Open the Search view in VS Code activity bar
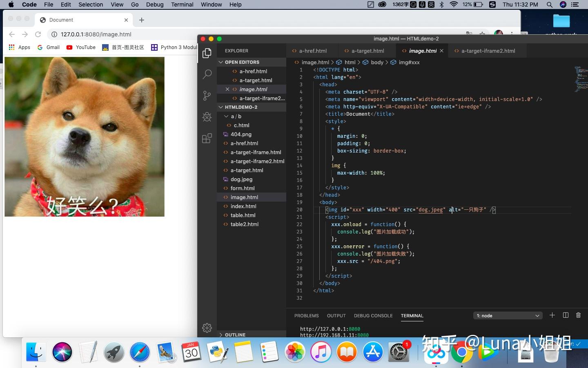 [x=207, y=74]
